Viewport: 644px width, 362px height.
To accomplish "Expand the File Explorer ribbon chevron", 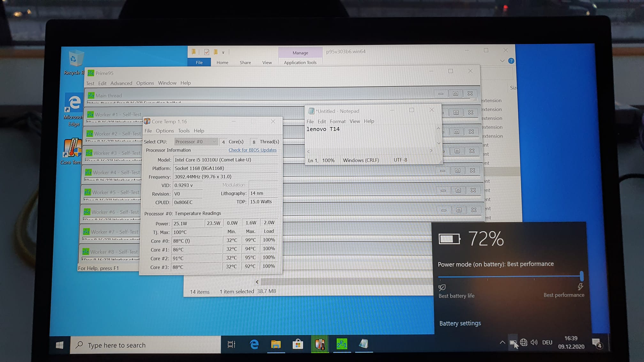I will pos(502,61).
